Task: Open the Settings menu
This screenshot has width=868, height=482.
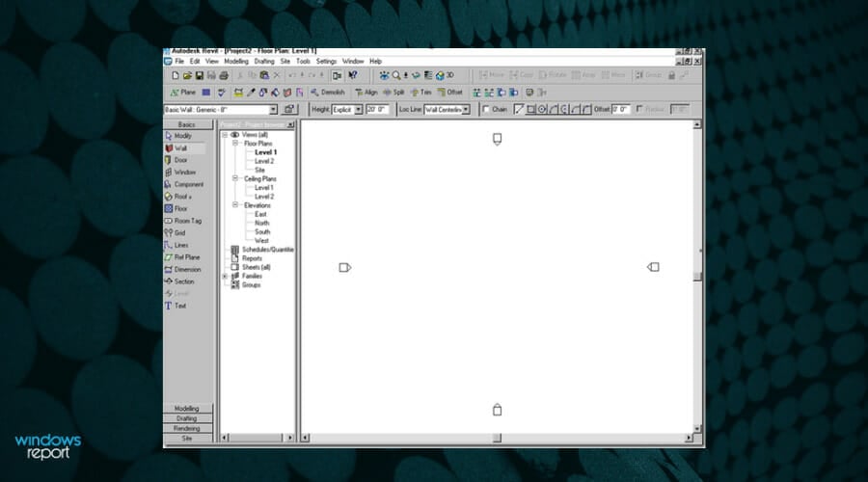Action: [326, 61]
